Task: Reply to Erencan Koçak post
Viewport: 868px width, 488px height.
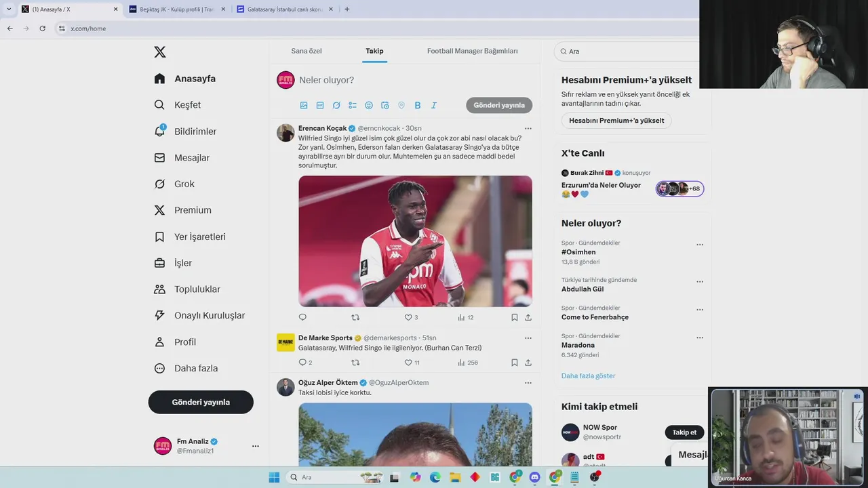Action: (x=302, y=317)
